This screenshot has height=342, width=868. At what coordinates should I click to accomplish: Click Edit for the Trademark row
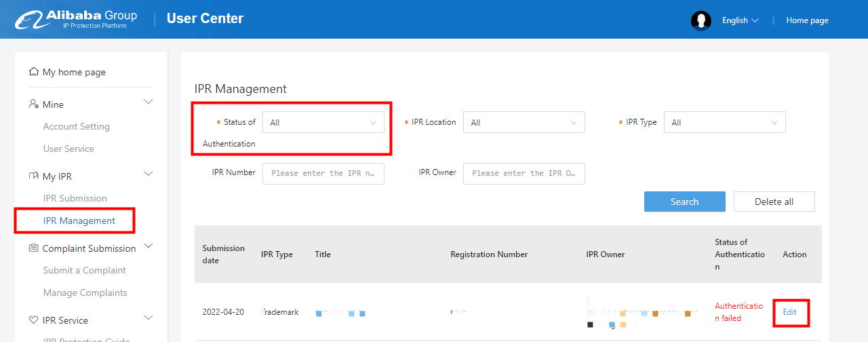coord(789,312)
